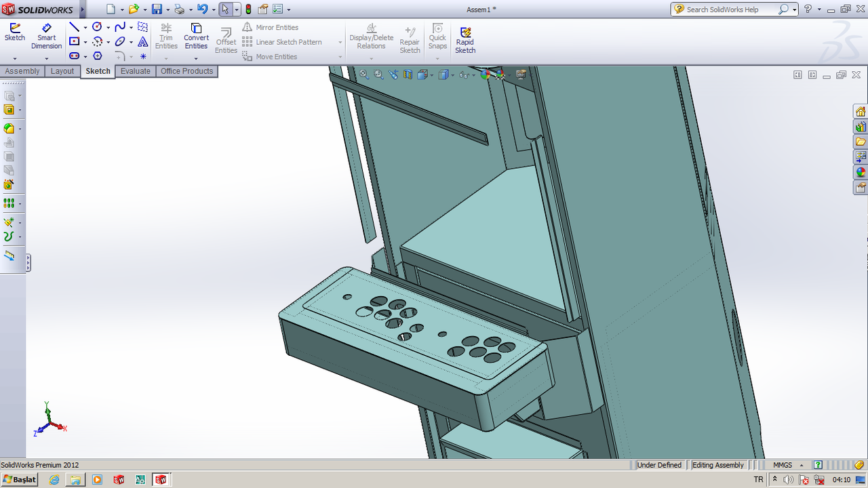
Task: Select the Centerpoint Arc tool
Action: click(x=97, y=41)
